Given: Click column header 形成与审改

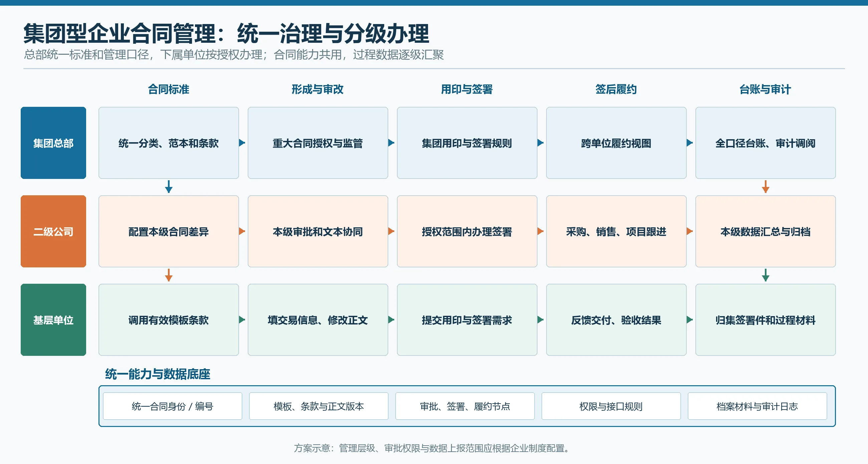Looking at the screenshot, I should [317, 89].
